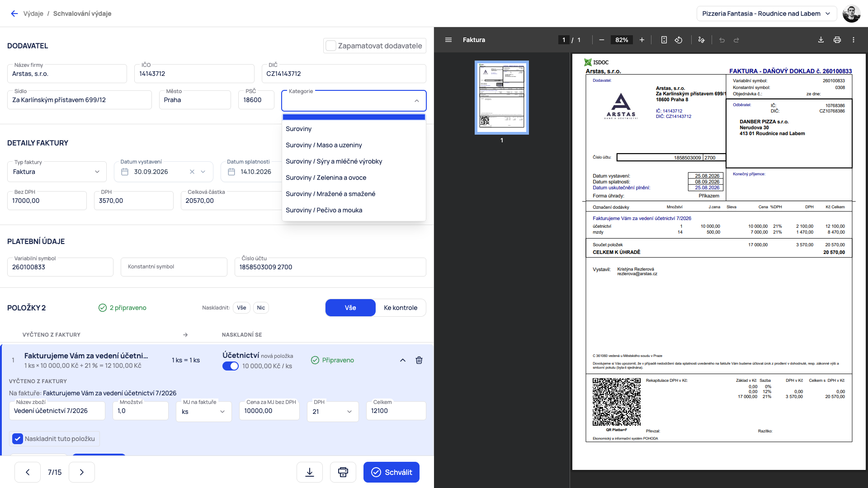Choose Suroviny / Maso a uzeniny
The image size is (868, 488).
[x=354, y=145]
